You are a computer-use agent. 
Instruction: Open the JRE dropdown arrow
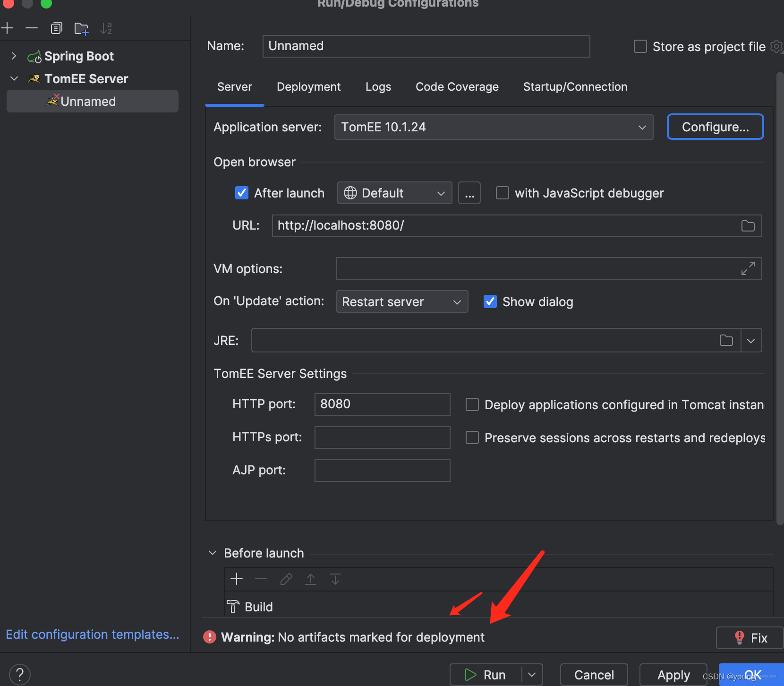(751, 340)
